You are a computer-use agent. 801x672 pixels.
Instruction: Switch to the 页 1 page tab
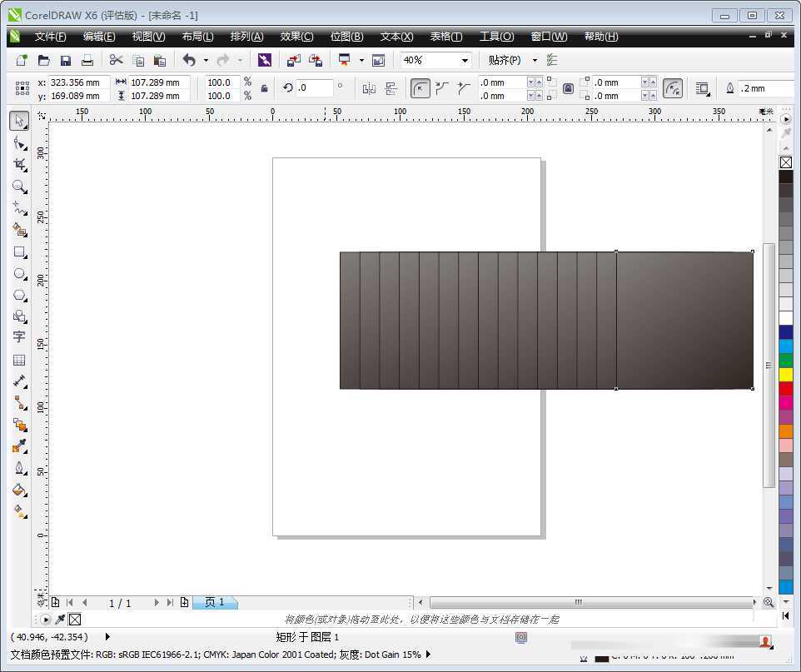tap(215, 602)
